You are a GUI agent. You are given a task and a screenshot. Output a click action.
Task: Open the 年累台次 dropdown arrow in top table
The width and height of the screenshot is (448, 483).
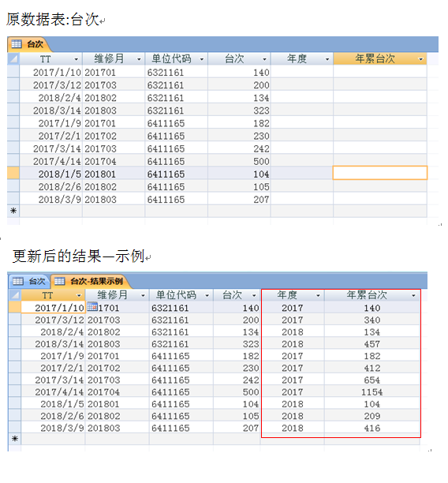coord(420,59)
